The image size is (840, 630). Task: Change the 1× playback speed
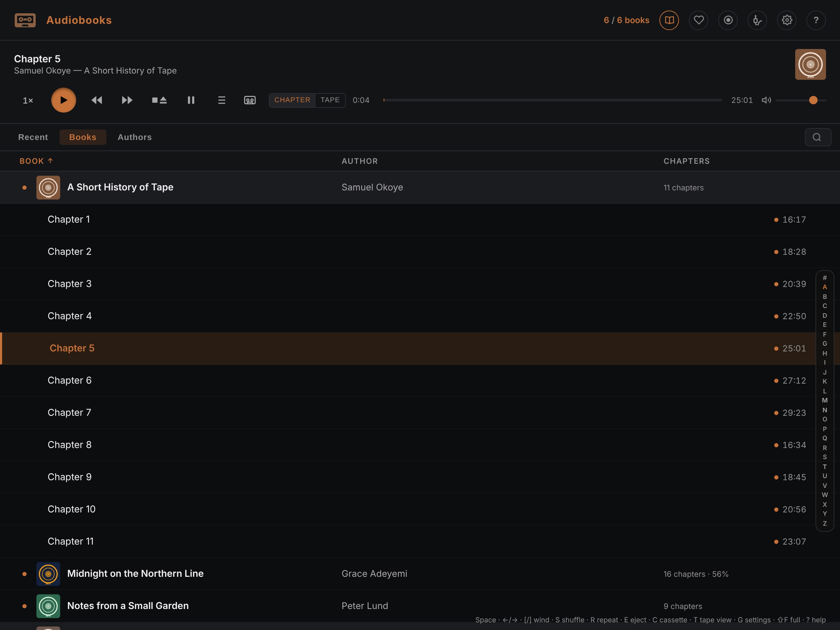pos(28,101)
